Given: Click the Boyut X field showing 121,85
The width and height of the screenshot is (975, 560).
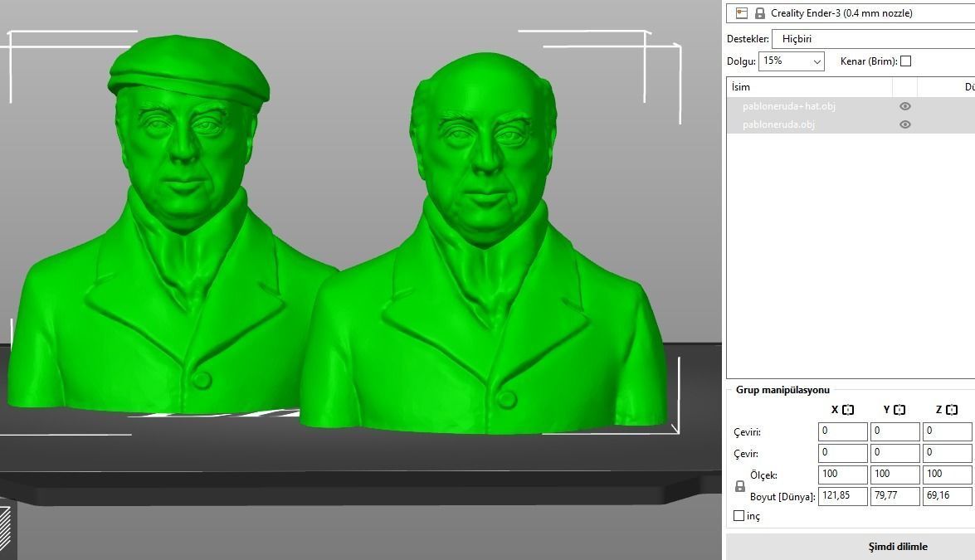Looking at the screenshot, I should tap(842, 496).
